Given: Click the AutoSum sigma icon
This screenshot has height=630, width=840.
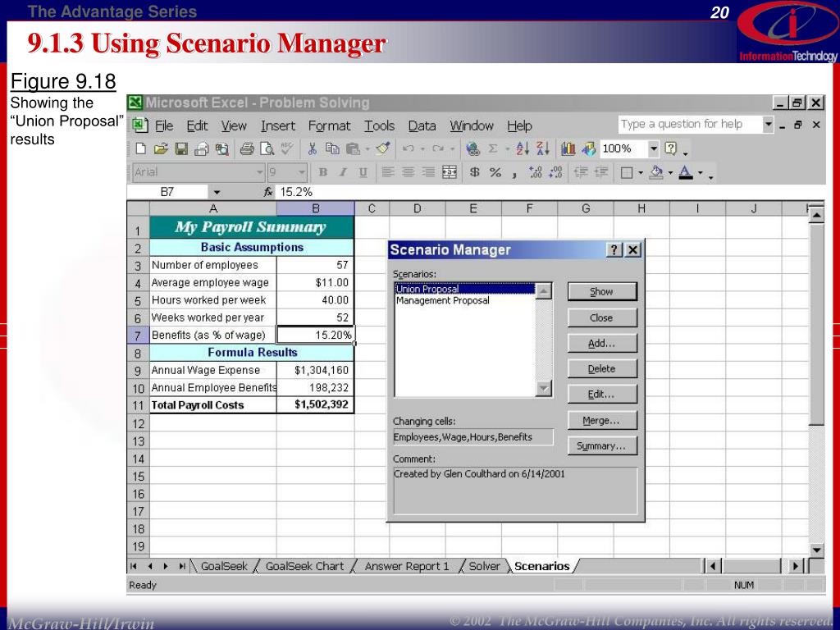Looking at the screenshot, I should pyautogui.click(x=493, y=149).
